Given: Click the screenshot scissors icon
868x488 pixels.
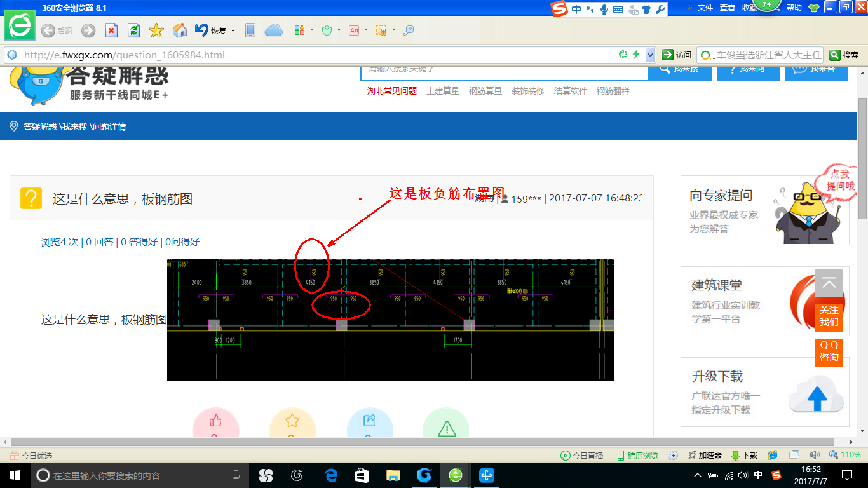Looking at the screenshot, I should (381, 30).
